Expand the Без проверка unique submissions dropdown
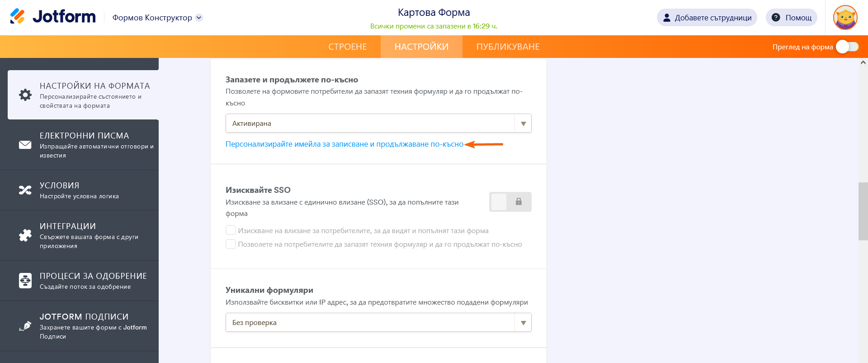The width and height of the screenshot is (868, 363). [378, 322]
